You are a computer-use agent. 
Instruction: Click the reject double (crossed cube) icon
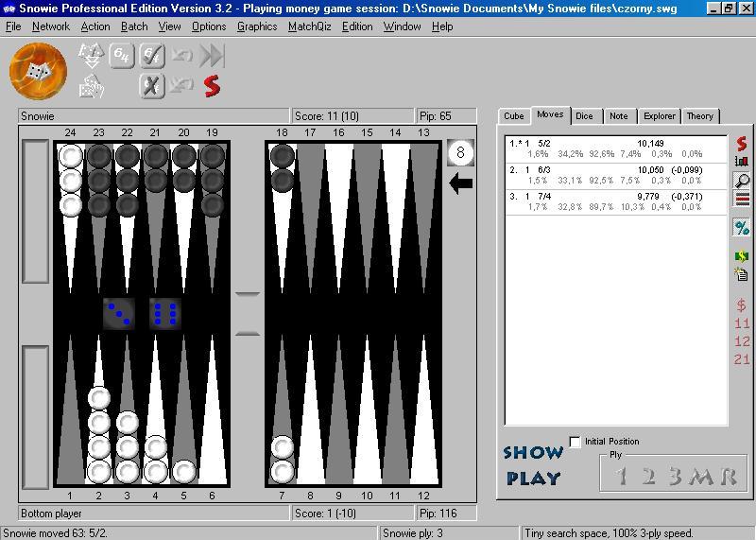pos(151,86)
